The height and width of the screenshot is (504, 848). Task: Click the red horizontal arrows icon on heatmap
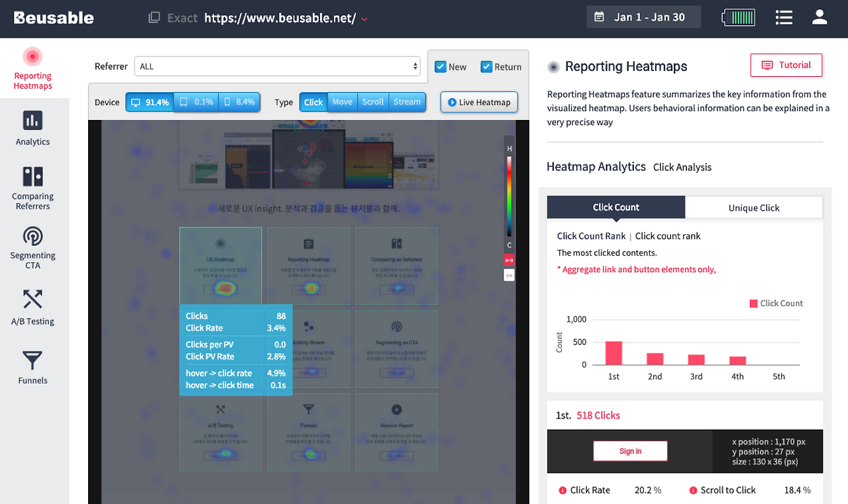[509, 260]
